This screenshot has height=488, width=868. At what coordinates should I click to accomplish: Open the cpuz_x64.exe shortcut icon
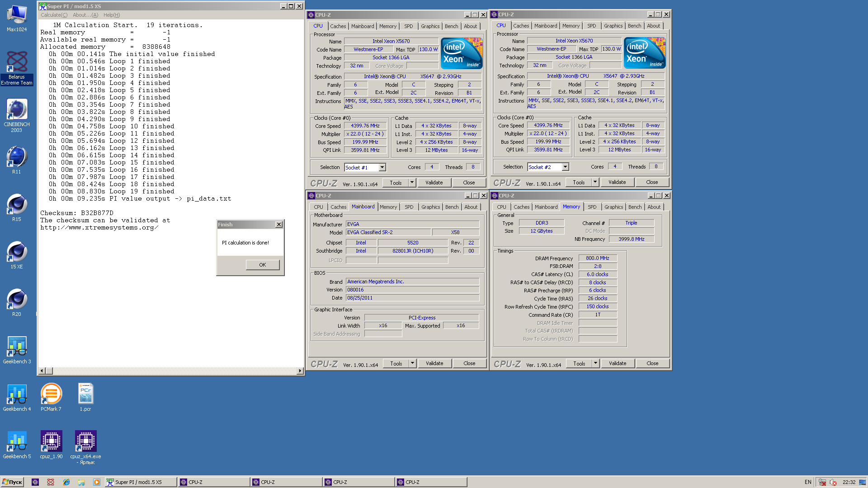pyautogui.click(x=85, y=447)
